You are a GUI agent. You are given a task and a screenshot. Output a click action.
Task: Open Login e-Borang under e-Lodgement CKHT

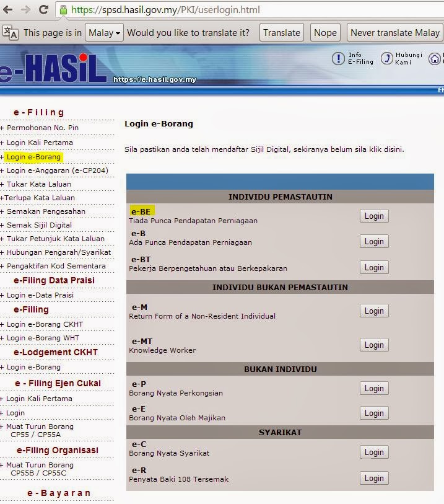click(33, 367)
